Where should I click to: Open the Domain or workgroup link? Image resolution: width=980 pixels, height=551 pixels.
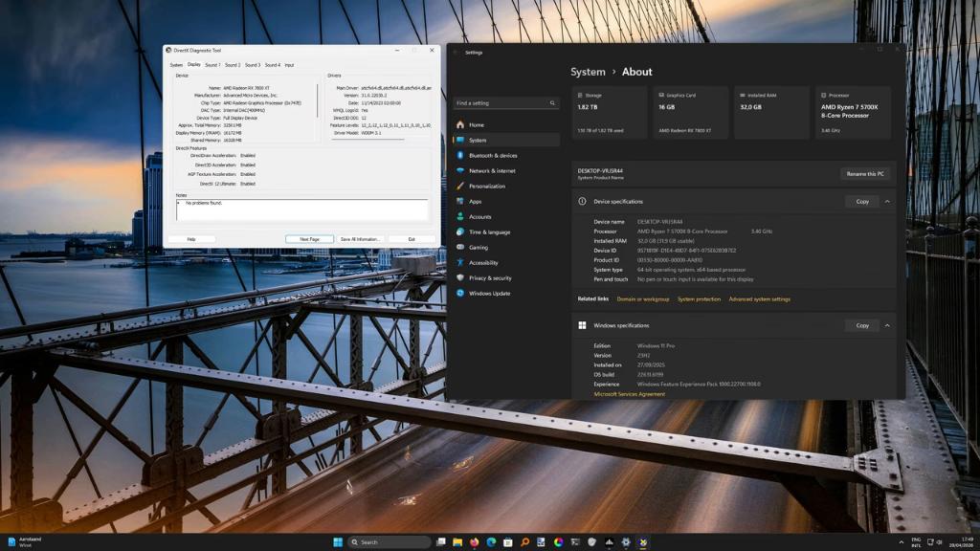pos(642,299)
